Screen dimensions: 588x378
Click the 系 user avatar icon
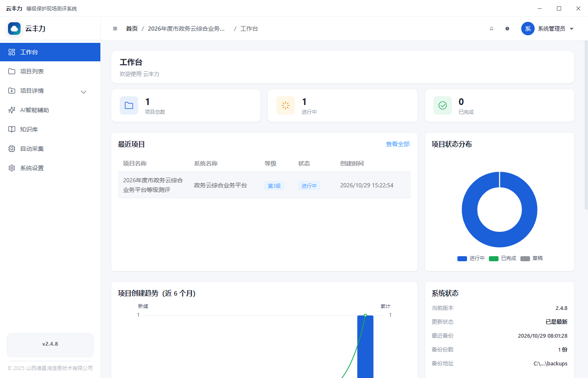click(x=528, y=29)
